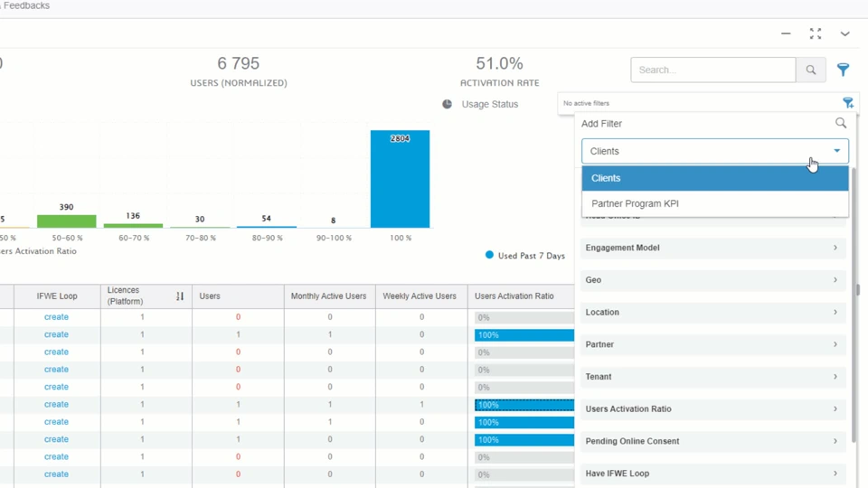
Task: Expand the Users Activation Ratio filter
Action: [713, 408]
